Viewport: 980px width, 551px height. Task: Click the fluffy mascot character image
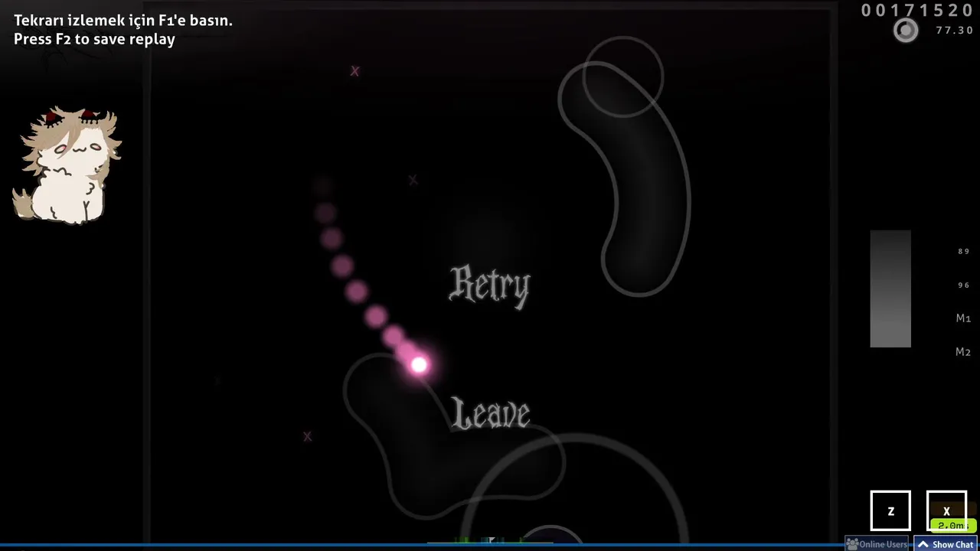67,165
